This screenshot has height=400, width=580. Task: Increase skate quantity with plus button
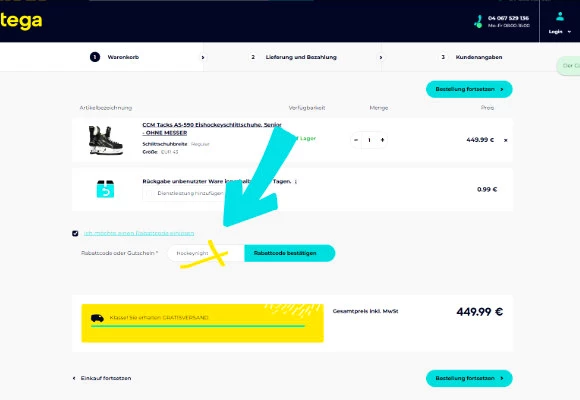tap(382, 140)
